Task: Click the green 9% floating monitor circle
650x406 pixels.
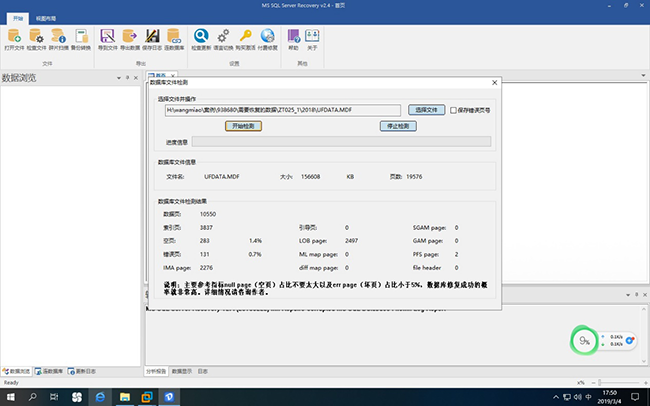Action: pos(584,340)
